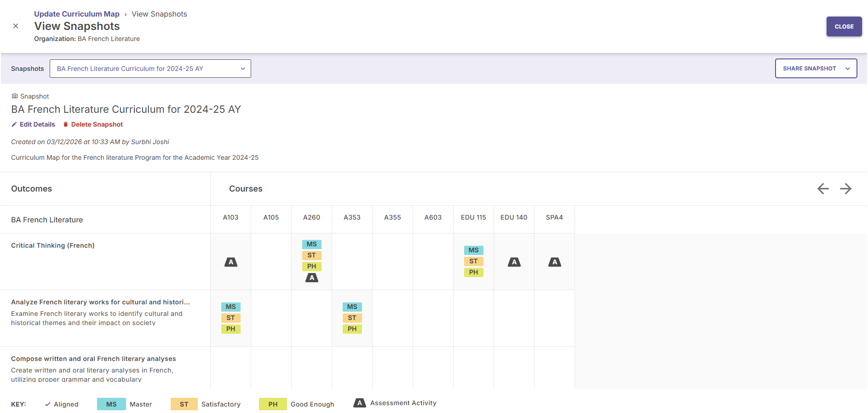Click the pencil icon next to Edit Details

(14, 125)
